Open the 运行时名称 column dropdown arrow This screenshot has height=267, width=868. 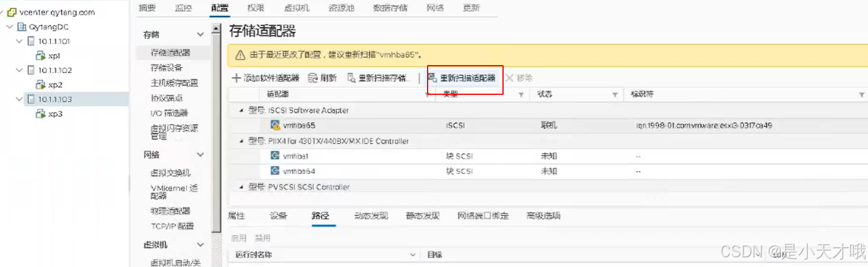click(x=413, y=255)
